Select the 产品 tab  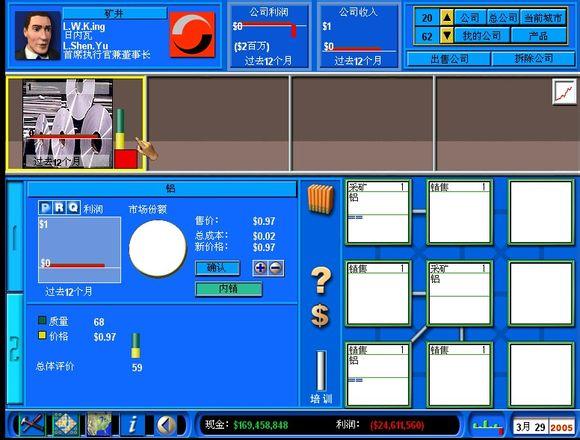pos(539,36)
